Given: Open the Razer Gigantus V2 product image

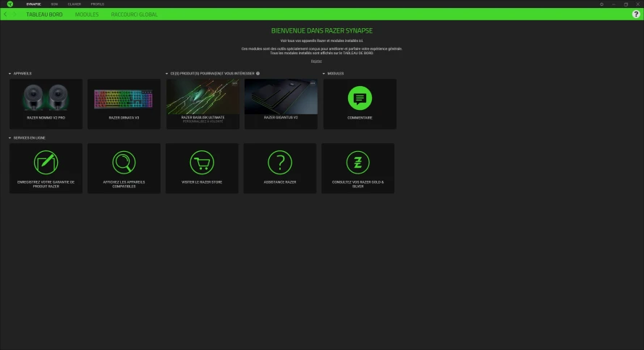Looking at the screenshot, I should (x=281, y=97).
